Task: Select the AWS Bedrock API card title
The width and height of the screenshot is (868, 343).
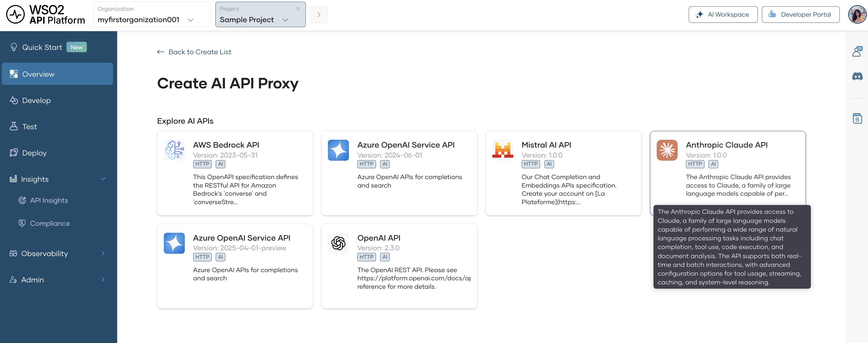Action: (x=226, y=145)
